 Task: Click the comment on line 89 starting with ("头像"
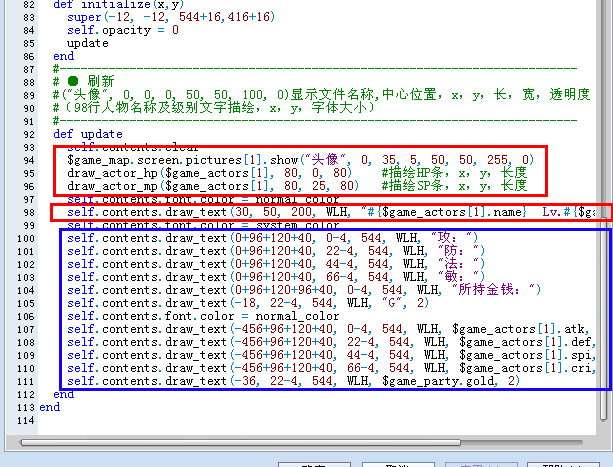321,95
